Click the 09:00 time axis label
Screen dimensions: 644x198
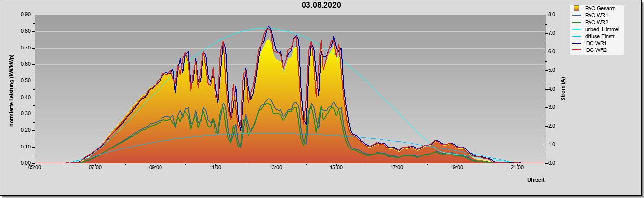coord(155,168)
